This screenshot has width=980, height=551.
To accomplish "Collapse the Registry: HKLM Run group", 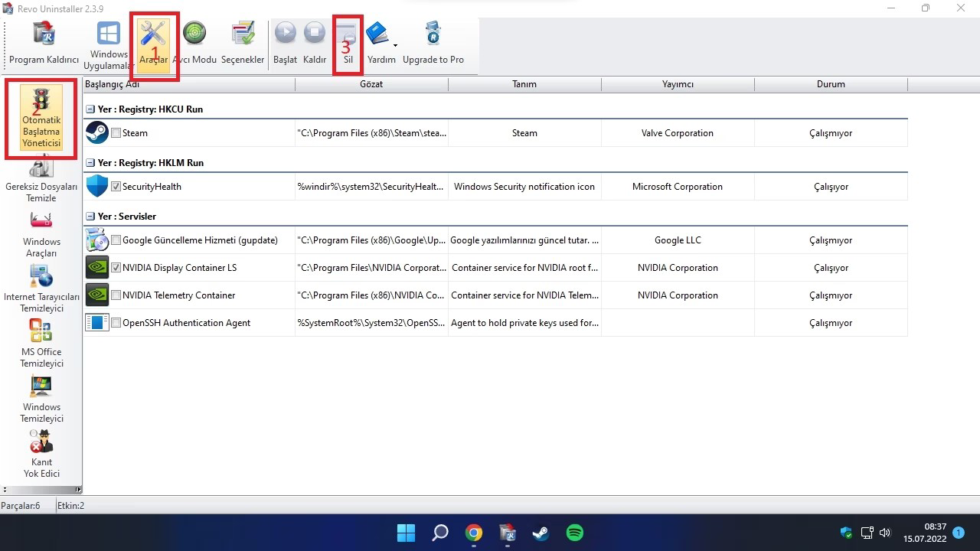I will 90,163.
